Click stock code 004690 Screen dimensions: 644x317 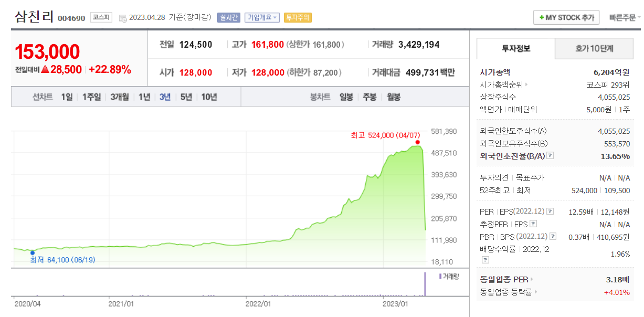click(71, 18)
